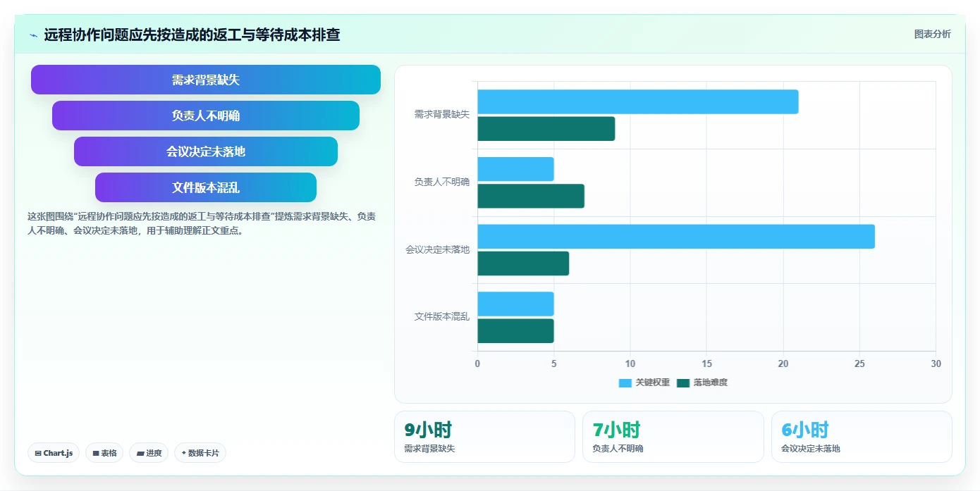Click the 需求背景缺失 chart axis label
Viewport: 980px width, 491px height.
click(441, 114)
